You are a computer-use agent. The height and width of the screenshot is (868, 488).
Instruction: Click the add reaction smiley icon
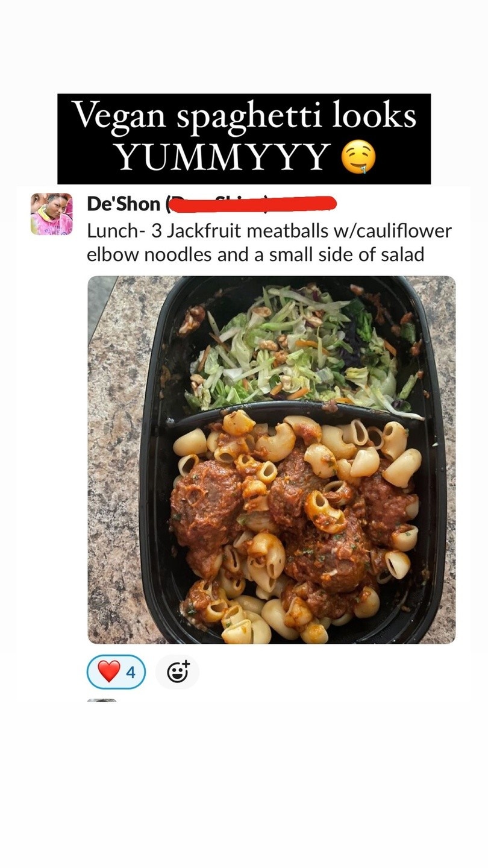pyautogui.click(x=177, y=671)
